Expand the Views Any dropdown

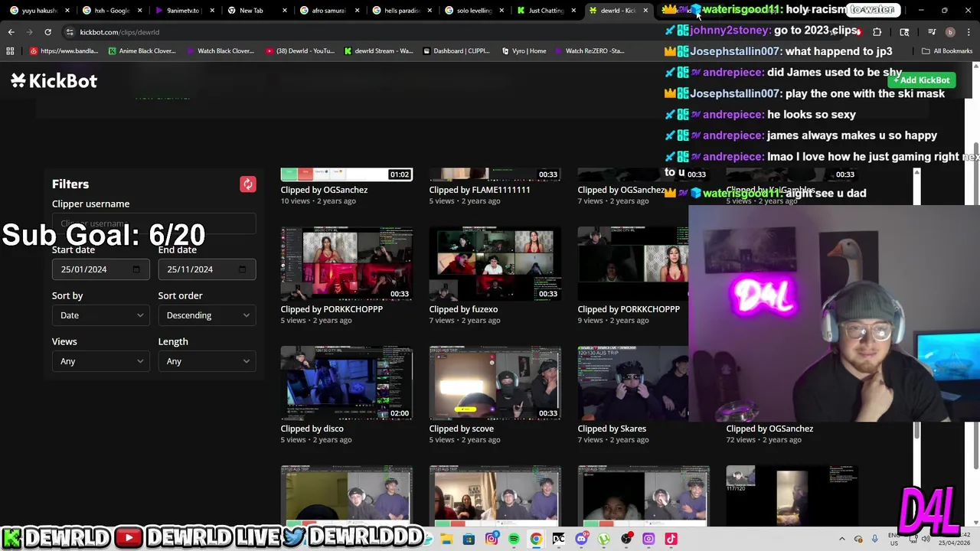101,361
